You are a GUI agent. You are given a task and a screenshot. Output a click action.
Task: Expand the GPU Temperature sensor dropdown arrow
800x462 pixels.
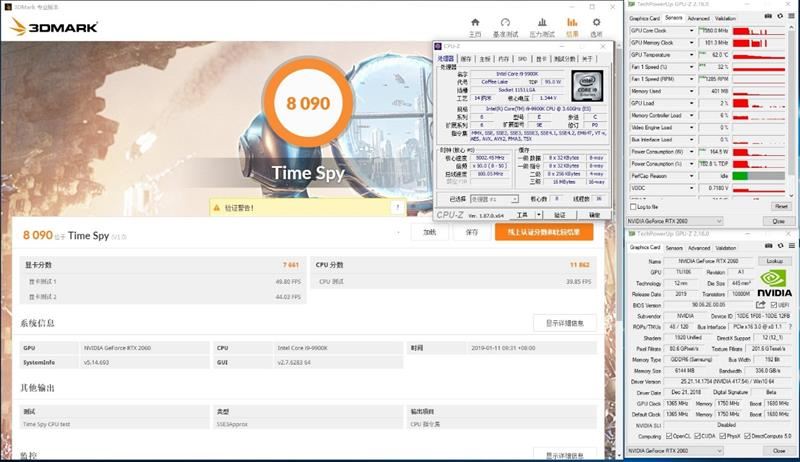[x=691, y=55]
